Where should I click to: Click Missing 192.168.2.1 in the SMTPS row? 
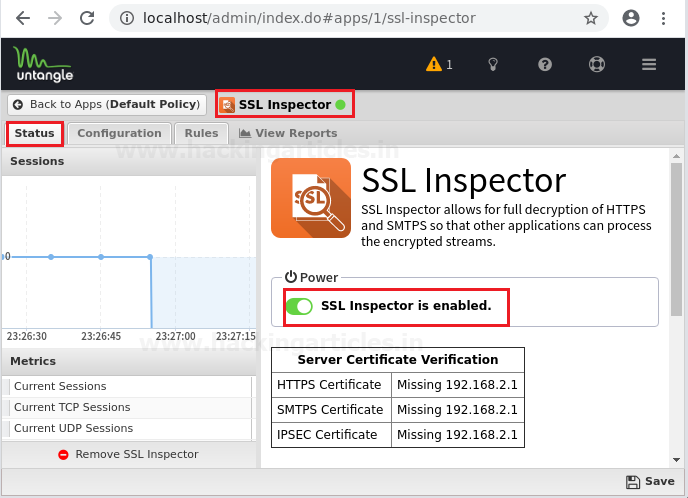(x=457, y=410)
